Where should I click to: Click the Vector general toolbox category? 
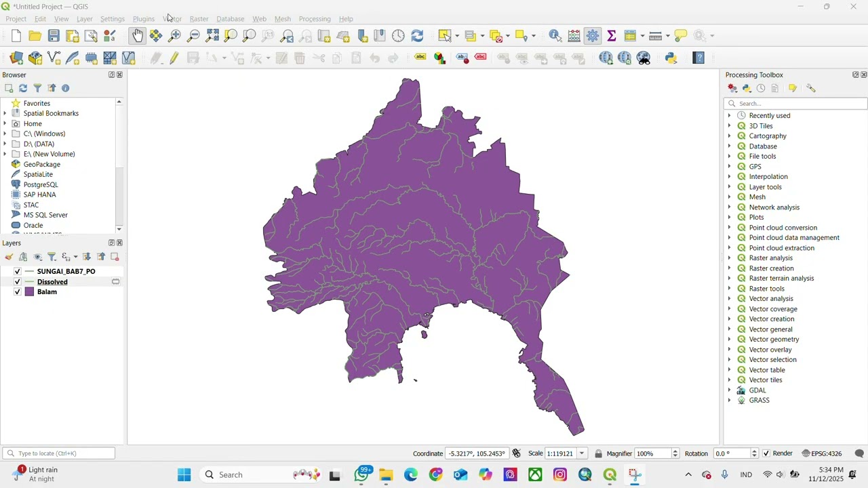(770, 329)
